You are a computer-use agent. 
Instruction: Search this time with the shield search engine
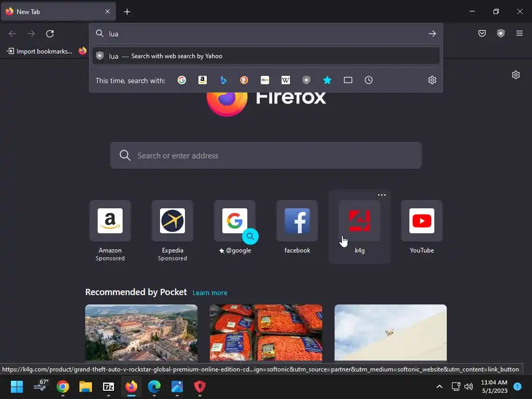(x=307, y=80)
